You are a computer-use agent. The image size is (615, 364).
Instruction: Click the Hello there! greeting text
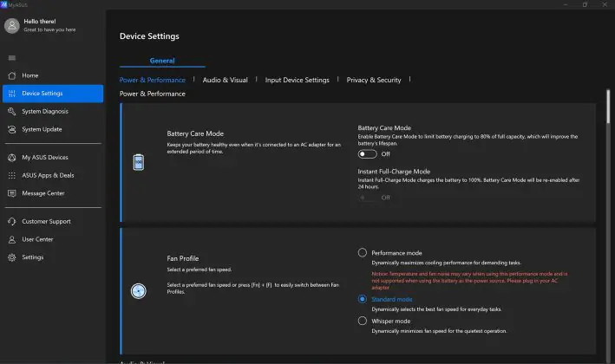40,21
